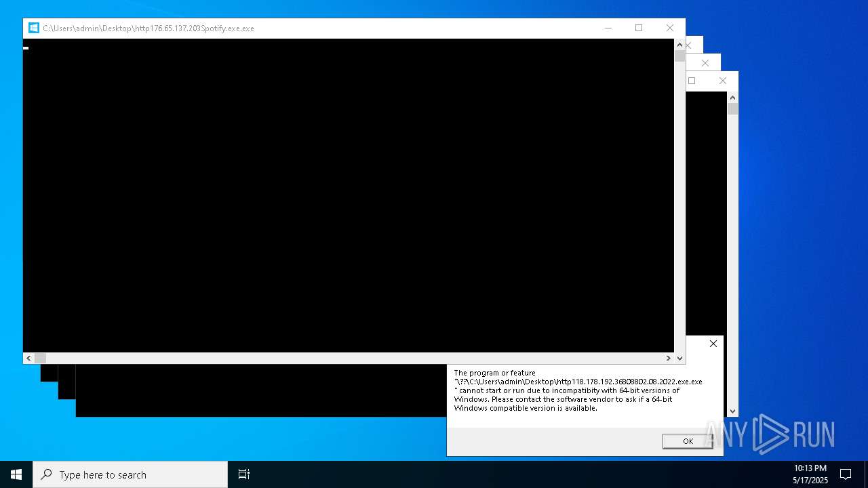Click the rearmost console window scrollbar thumb
868x488 pixels.
click(x=732, y=109)
